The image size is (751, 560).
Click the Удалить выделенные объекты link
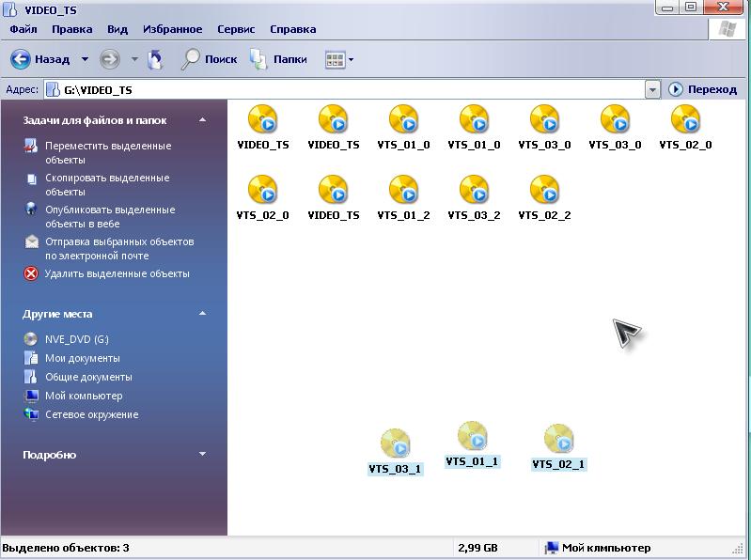point(117,273)
